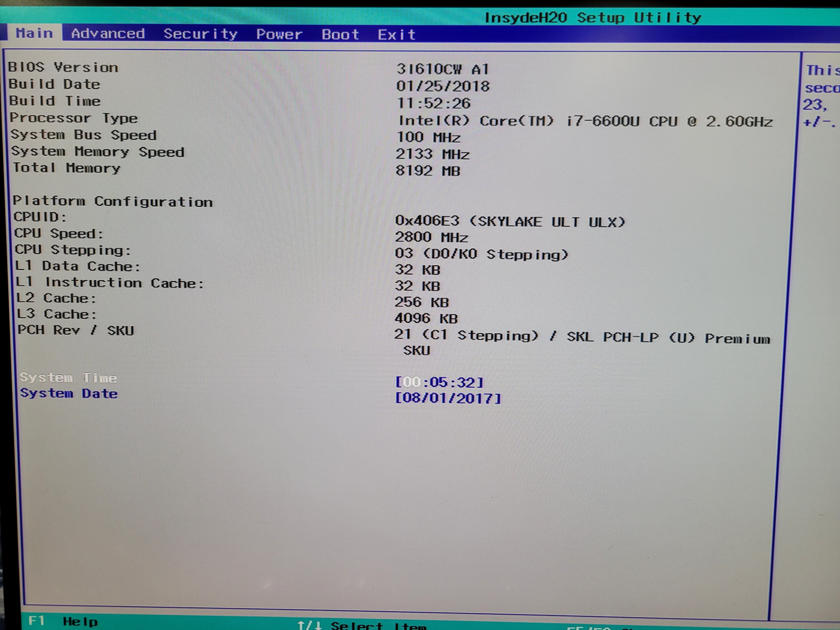Click the BIOS Version label
840x630 pixels.
click(63, 67)
